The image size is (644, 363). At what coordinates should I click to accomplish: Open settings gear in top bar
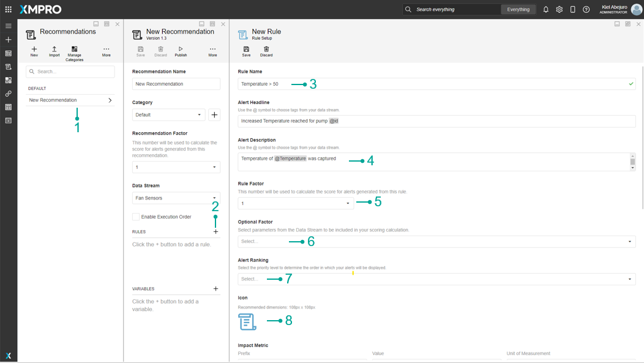pyautogui.click(x=559, y=10)
